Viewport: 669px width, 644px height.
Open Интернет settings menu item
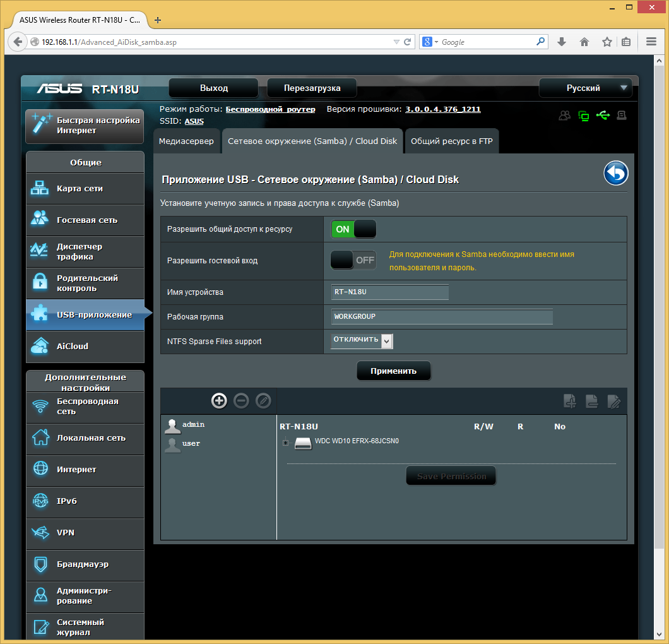[85, 470]
